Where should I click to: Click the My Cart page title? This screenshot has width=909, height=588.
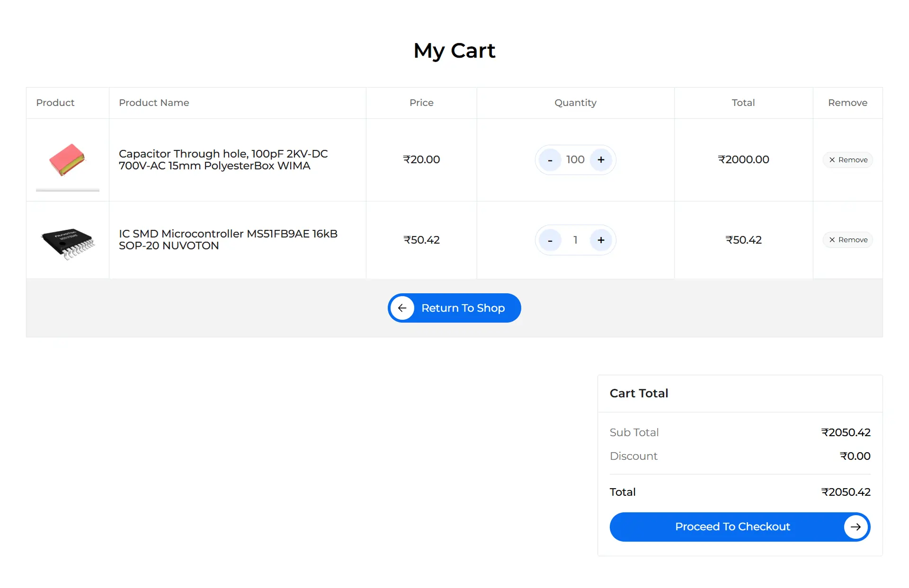[x=454, y=51]
